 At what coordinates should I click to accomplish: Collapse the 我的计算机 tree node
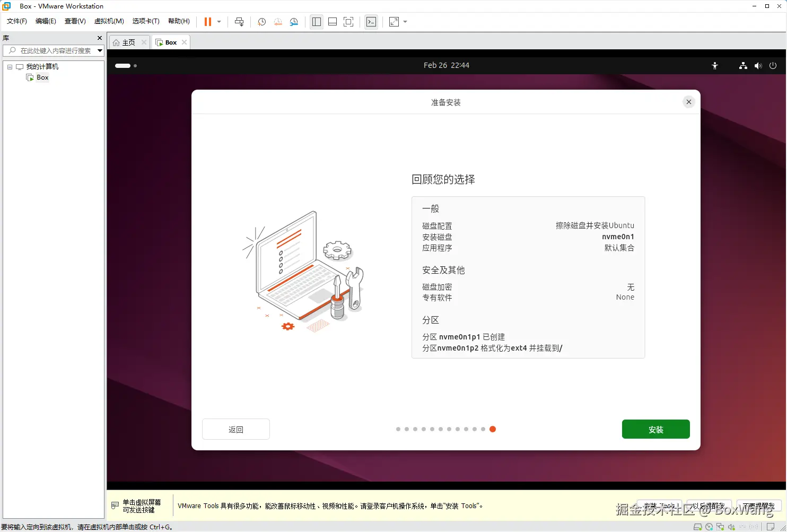tap(9, 66)
